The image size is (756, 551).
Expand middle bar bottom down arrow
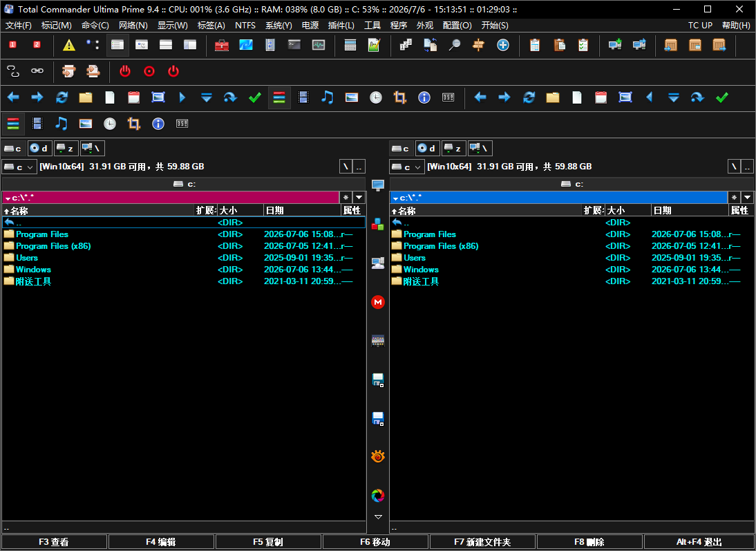[x=378, y=516]
